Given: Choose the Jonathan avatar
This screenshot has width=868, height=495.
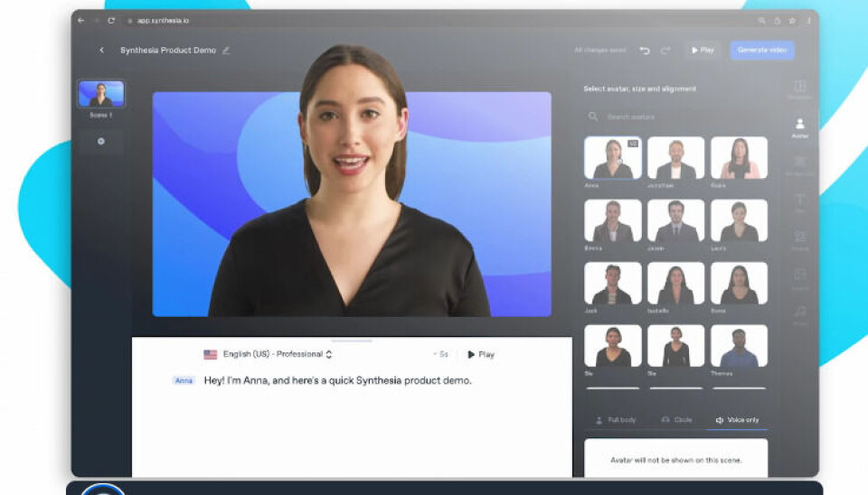Looking at the screenshot, I should pyautogui.click(x=676, y=158).
